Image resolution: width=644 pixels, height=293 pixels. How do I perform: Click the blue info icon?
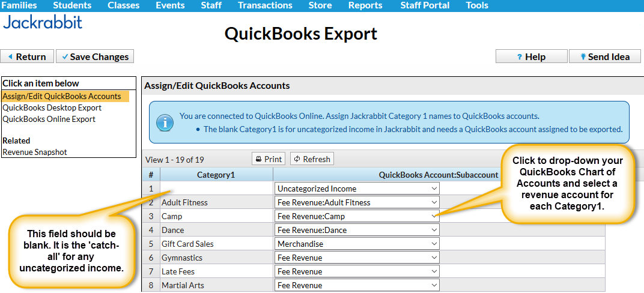click(x=165, y=122)
